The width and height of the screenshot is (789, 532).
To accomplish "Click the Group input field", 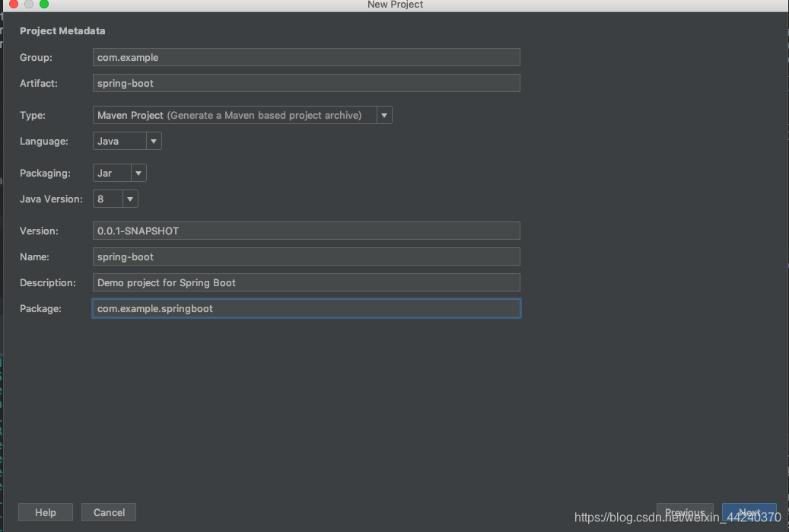I will click(306, 57).
